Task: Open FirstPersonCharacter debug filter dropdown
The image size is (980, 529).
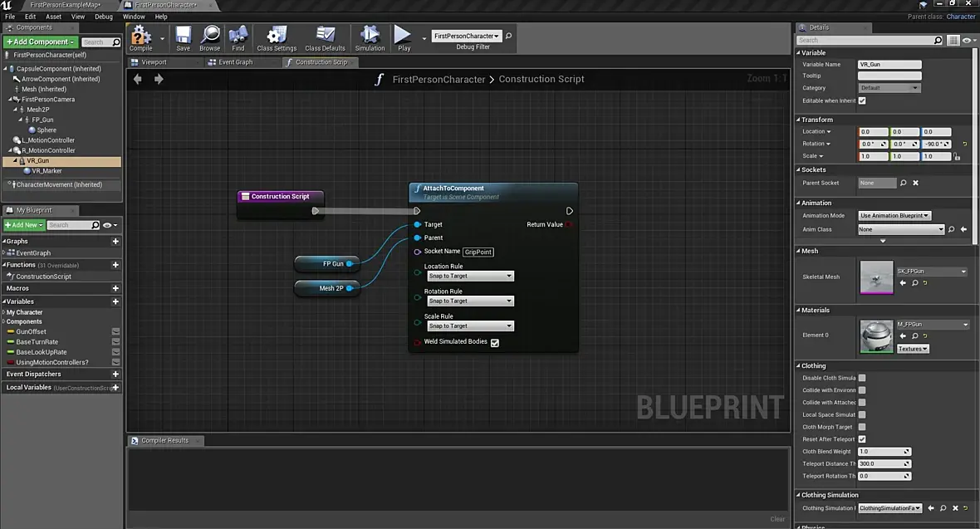Action: pyautogui.click(x=467, y=37)
